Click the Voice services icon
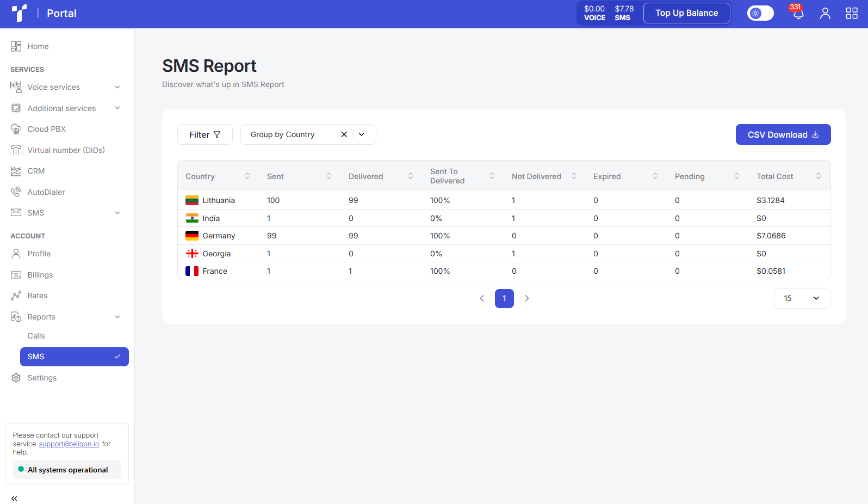 [x=16, y=87]
